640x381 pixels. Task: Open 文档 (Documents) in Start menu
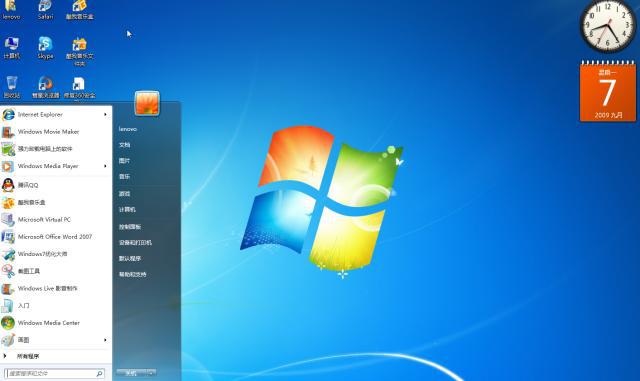tap(124, 145)
